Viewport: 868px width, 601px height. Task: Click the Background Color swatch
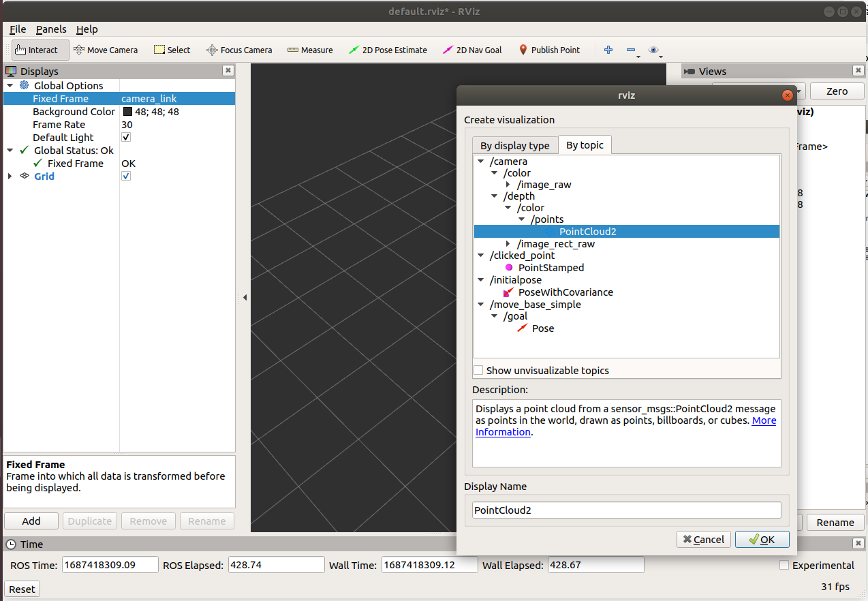point(127,112)
